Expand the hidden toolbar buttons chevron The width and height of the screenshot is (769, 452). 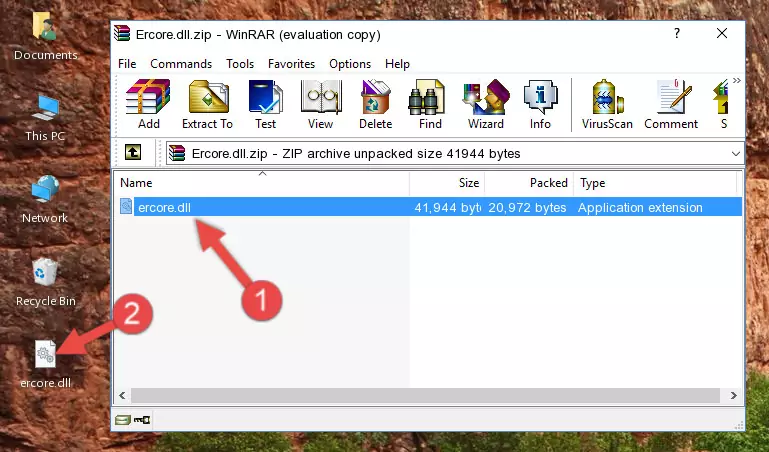point(737,81)
